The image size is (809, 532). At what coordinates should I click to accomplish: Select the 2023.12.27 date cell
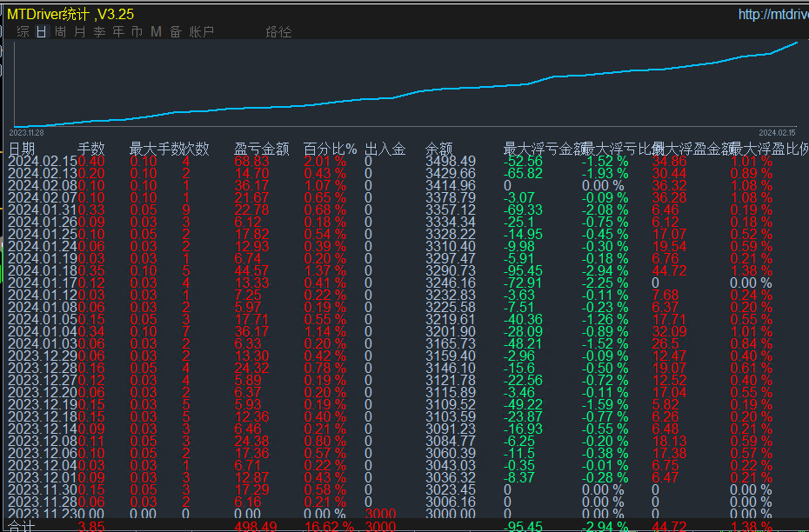pyautogui.click(x=42, y=381)
